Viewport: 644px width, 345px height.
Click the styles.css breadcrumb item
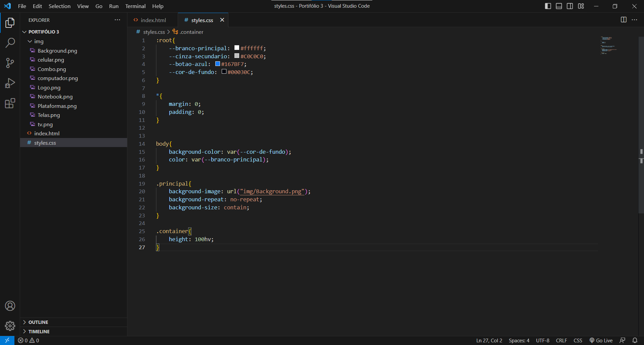coord(151,32)
